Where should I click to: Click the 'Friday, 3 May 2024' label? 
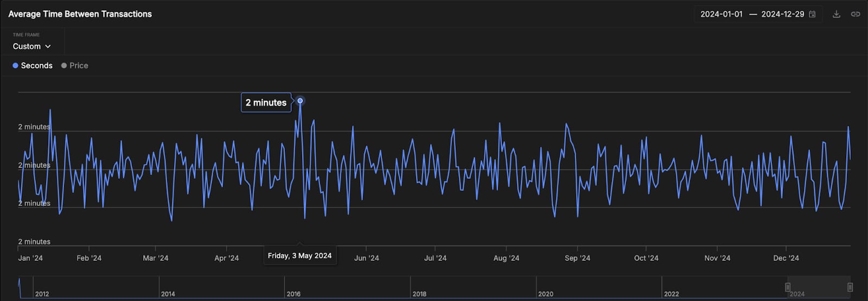pyautogui.click(x=299, y=255)
